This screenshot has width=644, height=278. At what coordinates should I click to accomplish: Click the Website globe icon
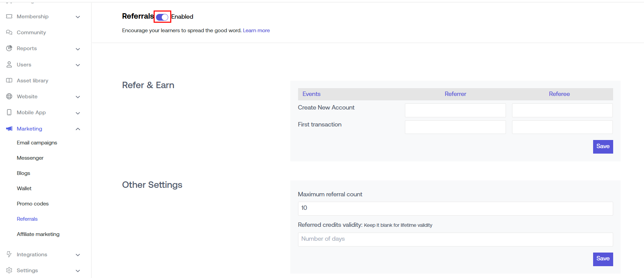click(9, 96)
